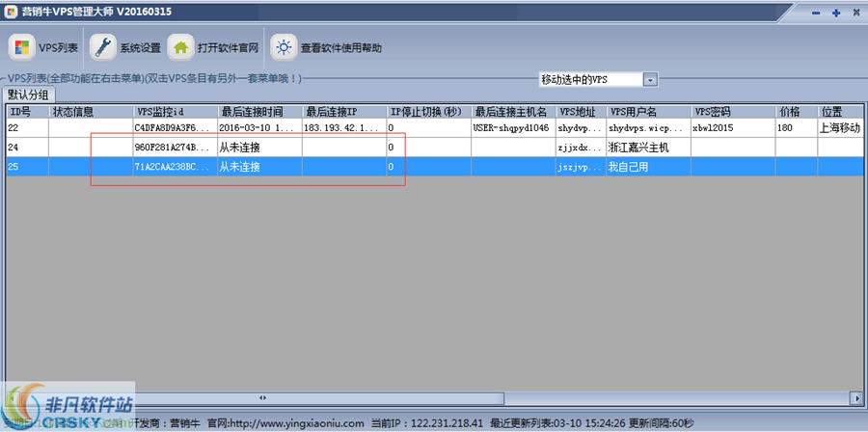Click VPS address shydvp...

(x=580, y=128)
